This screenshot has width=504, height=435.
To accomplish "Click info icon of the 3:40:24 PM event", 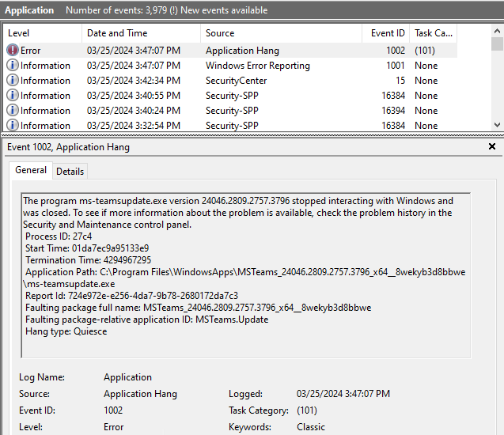I will [12, 111].
